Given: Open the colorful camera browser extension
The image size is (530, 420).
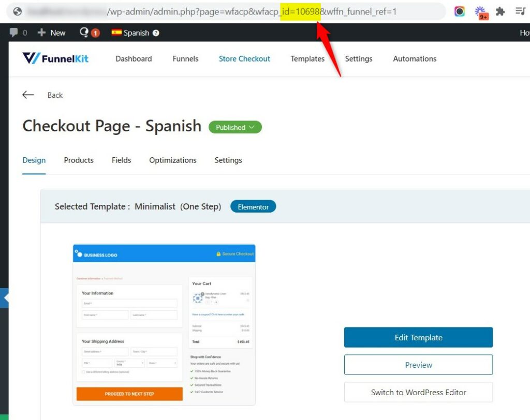Looking at the screenshot, I should point(460,11).
